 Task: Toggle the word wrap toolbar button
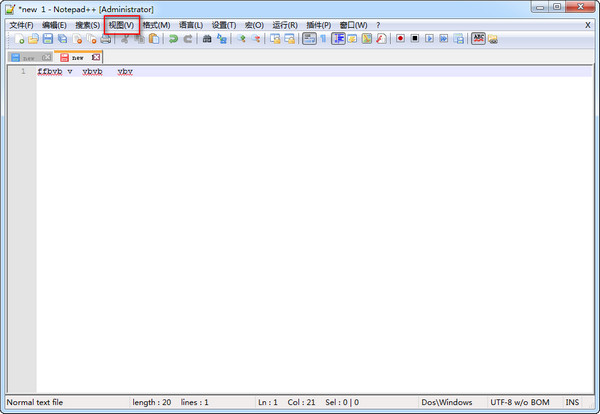point(309,39)
